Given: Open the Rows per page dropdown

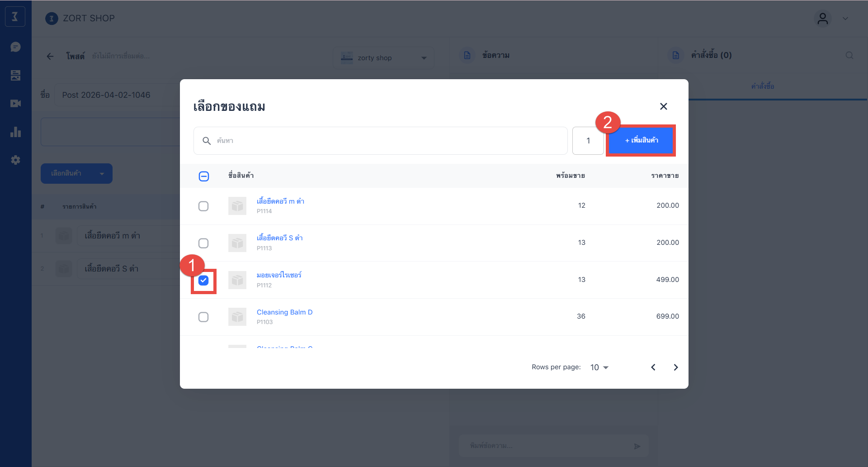Looking at the screenshot, I should tap(599, 367).
